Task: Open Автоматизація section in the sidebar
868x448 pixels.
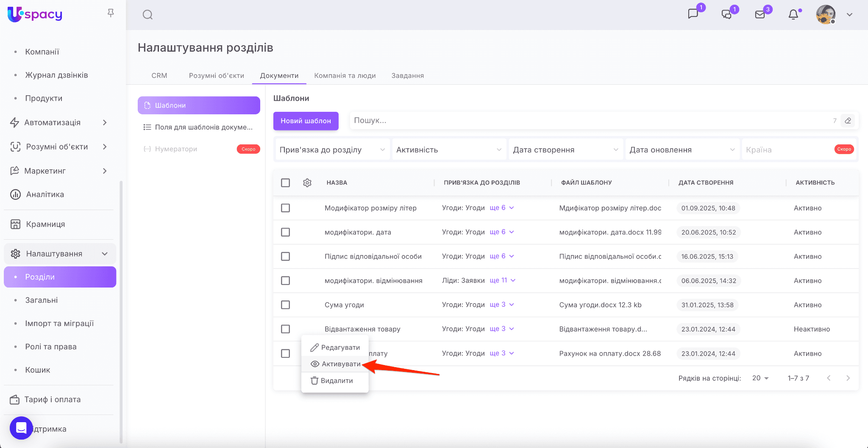Action: [58, 122]
